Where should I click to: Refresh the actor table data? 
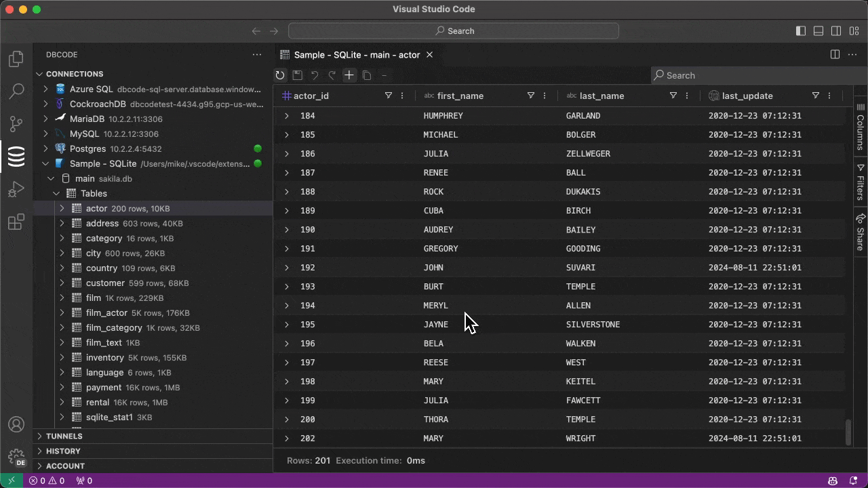tap(280, 75)
